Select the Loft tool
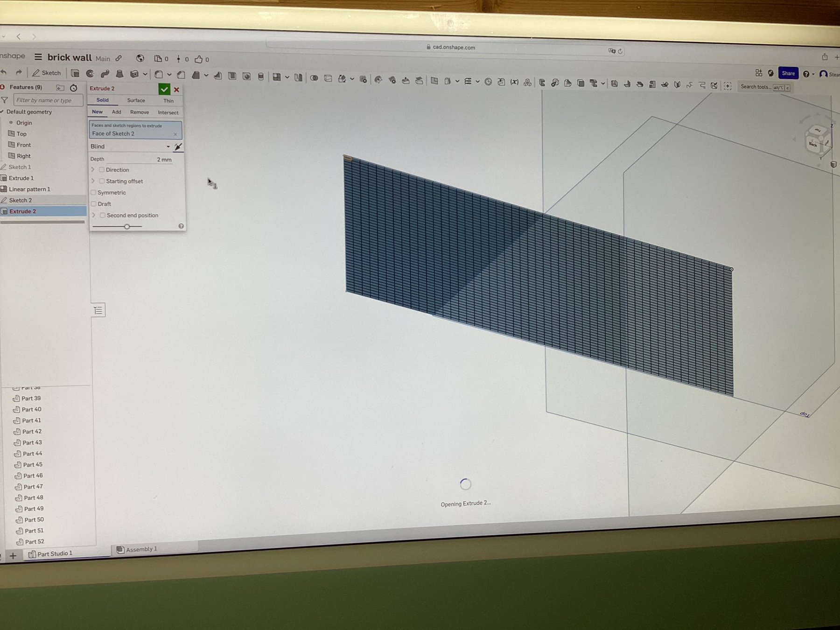 (x=119, y=74)
